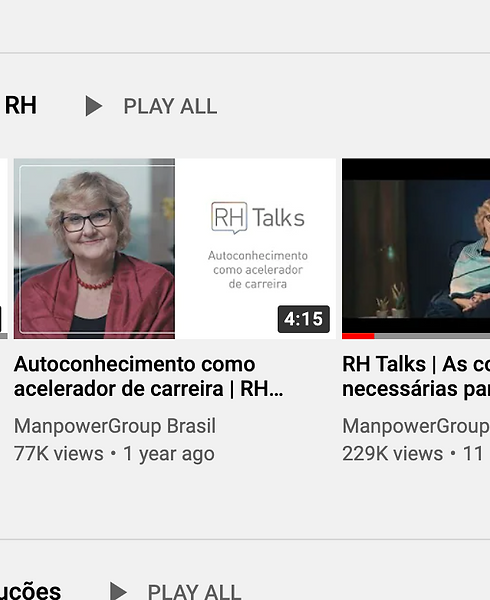Visit ManpowerGroup Brasil channel under first video
Image resolution: width=490 pixels, height=600 pixels.
(x=115, y=426)
